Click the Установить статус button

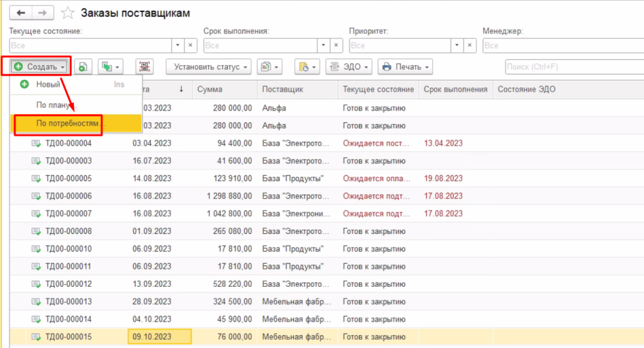pyautogui.click(x=208, y=67)
